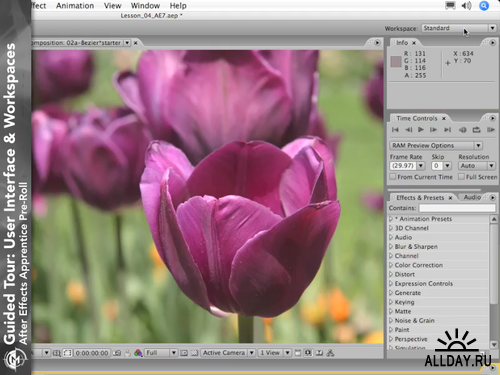Image resolution: width=500 pixels, height=375 pixels.
Task: Toggle loop option in Time Controls
Action: click(x=476, y=130)
